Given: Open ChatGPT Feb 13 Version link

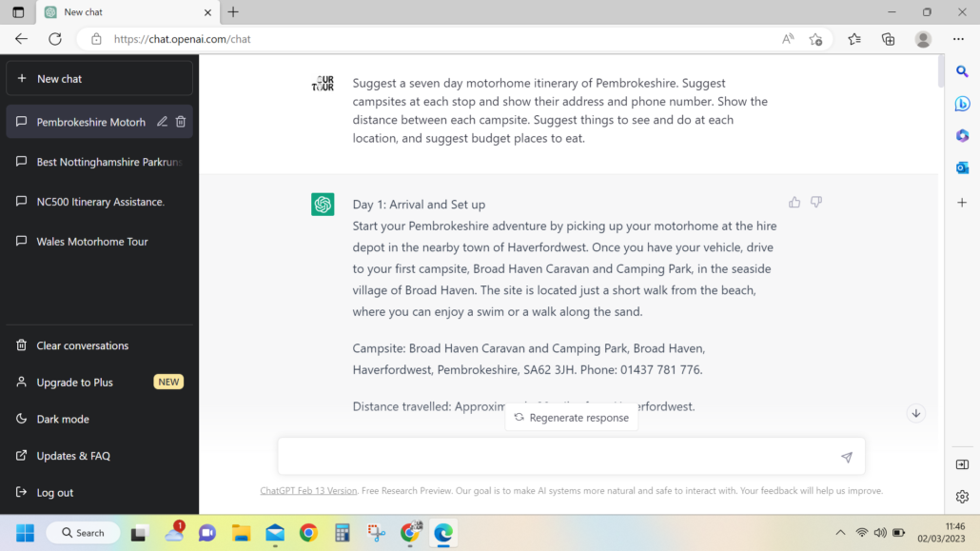Looking at the screenshot, I should tap(308, 491).
